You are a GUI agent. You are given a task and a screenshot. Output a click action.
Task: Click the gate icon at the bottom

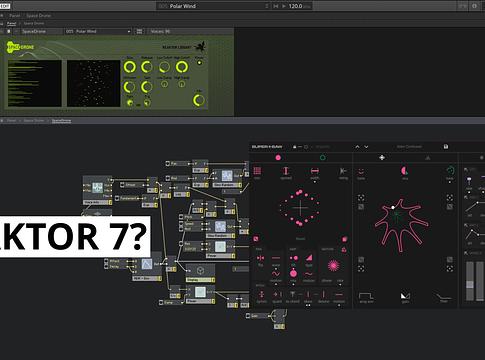[x=405, y=296]
